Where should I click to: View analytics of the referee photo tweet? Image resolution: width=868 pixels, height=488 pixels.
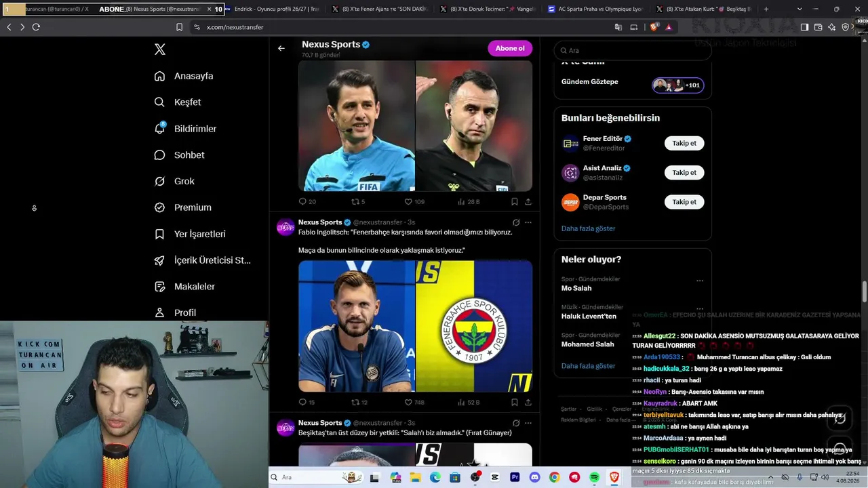point(469,201)
